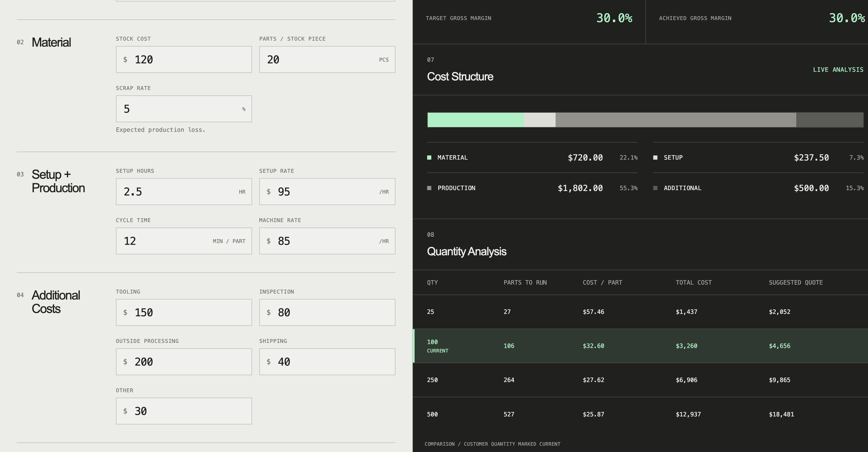Image resolution: width=868 pixels, height=452 pixels.
Task: Select the 100 CURRENT quantity row
Action: 640,346
